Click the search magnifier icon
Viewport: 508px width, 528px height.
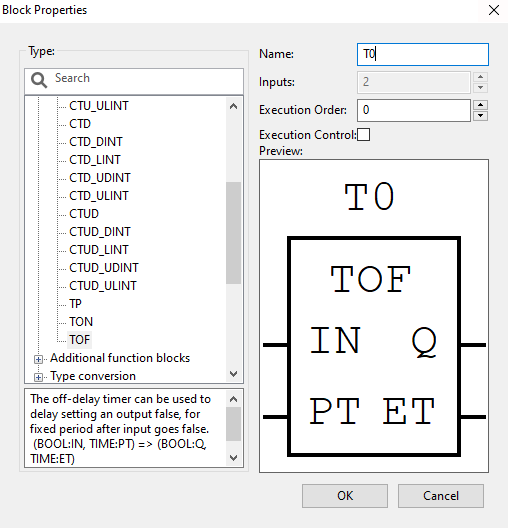click(x=39, y=80)
